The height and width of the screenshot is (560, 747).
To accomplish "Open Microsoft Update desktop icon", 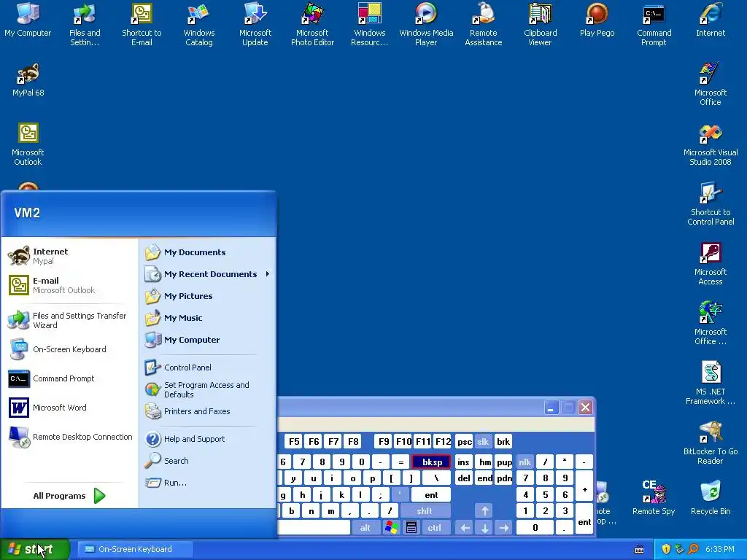I will tap(255, 24).
